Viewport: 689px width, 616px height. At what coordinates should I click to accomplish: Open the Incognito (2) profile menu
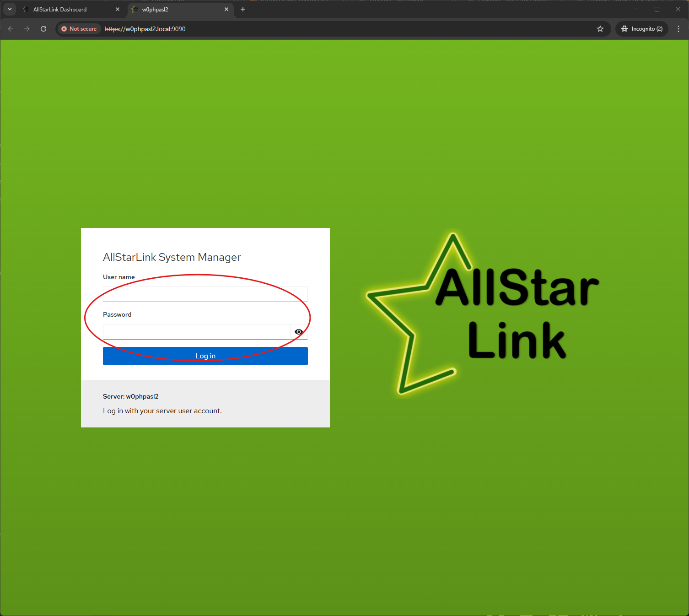coord(642,29)
